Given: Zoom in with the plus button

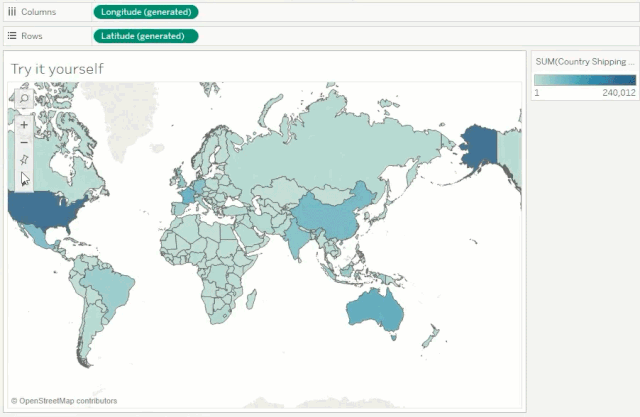Looking at the screenshot, I should pyautogui.click(x=24, y=125).
